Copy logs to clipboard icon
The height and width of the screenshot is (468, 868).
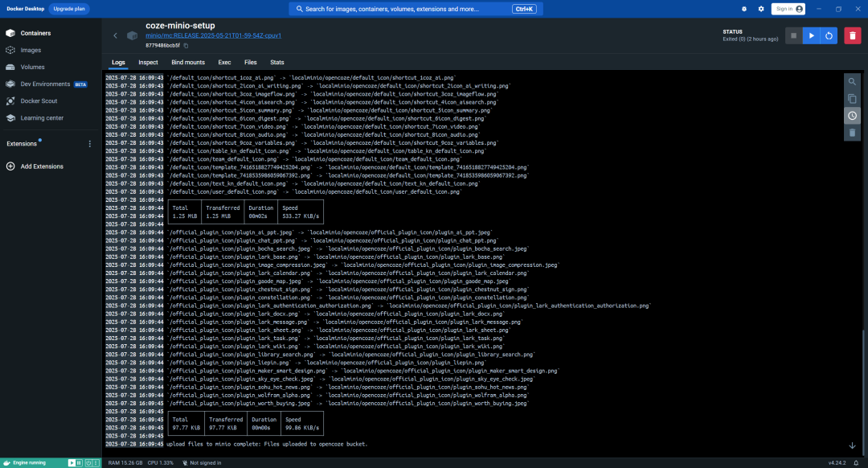(x=852, y=99)
